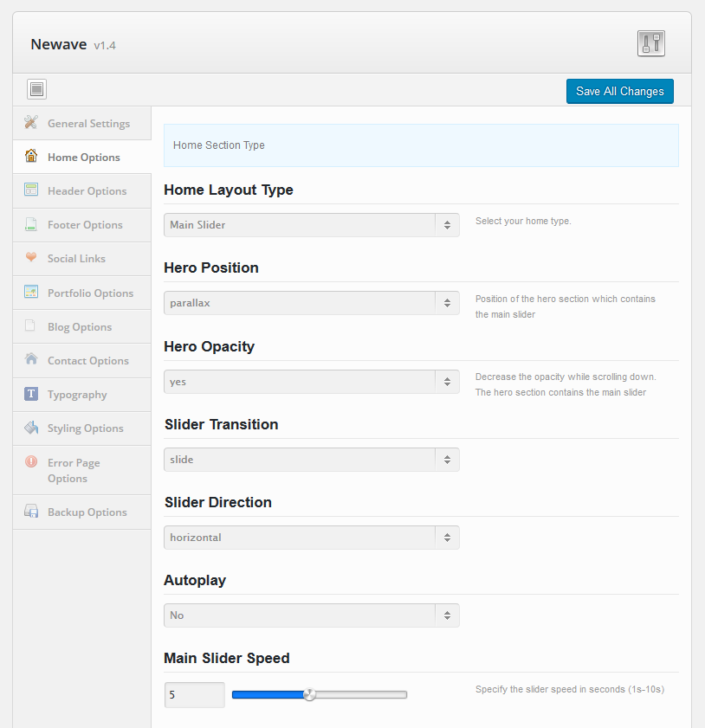Expand the Hero Opacity dropdown
The height and width of the screenshot is (728, 705).
312,382
